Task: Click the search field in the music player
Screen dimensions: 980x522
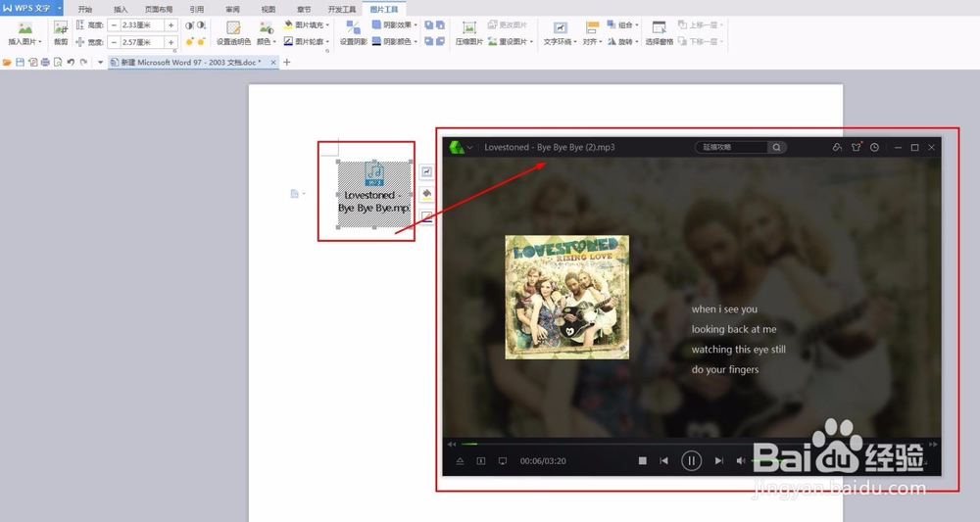Action: coord(731,147)
